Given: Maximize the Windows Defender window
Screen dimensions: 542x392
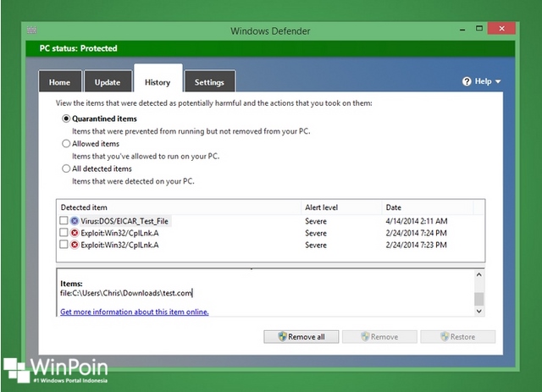Looking at the screenshot, I should (x=479, y=28).
